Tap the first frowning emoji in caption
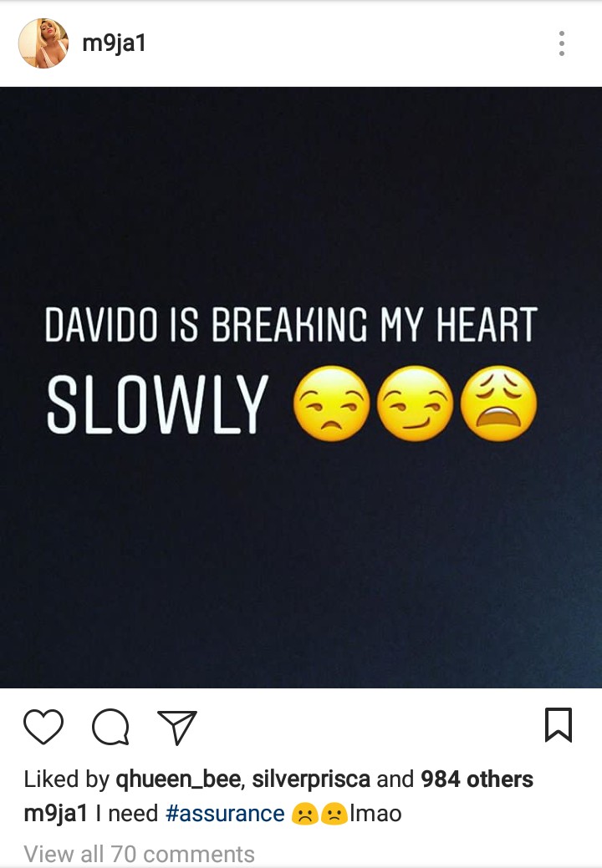Image resolution: width=602 pixels, height=868 pixels. (304, 814)
